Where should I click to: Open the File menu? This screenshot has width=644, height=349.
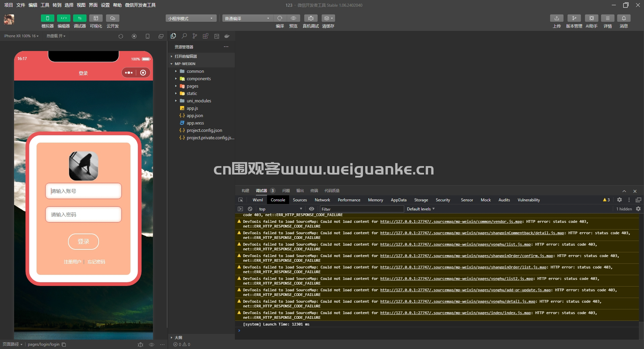tap(21, 5)
